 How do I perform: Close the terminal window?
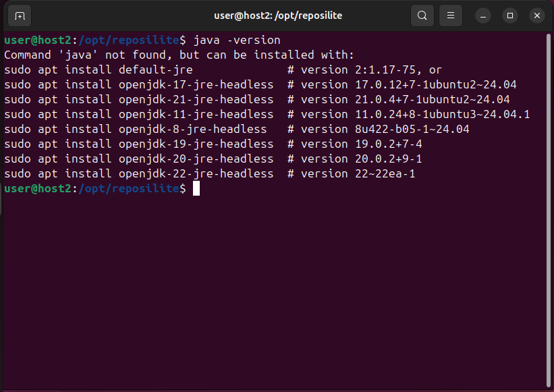[x=537, y=16]
